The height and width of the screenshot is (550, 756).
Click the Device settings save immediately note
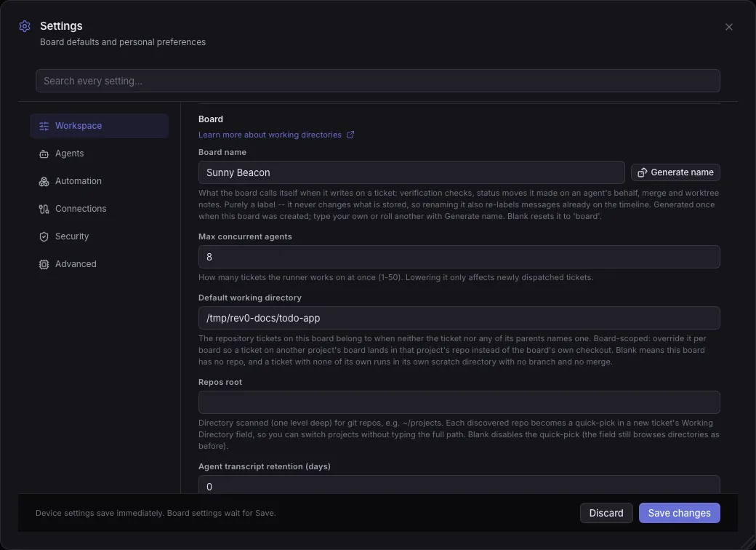point(156,513)
